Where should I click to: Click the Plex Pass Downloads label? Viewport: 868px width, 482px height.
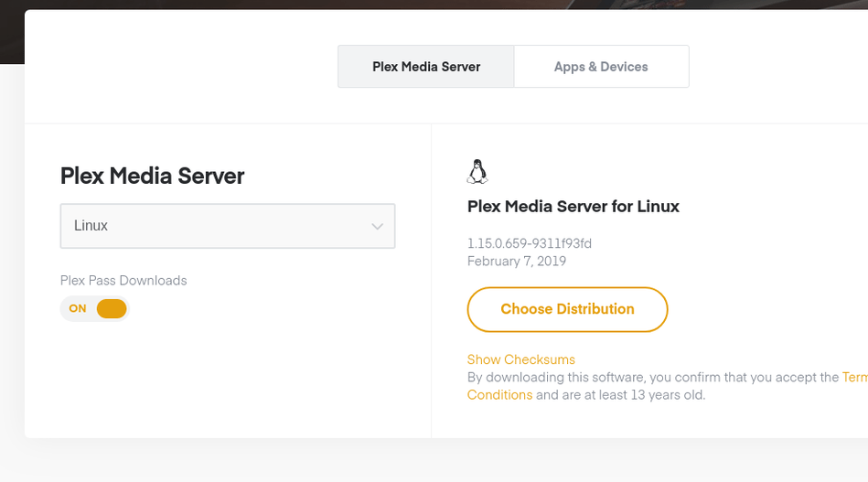point(123,281)
